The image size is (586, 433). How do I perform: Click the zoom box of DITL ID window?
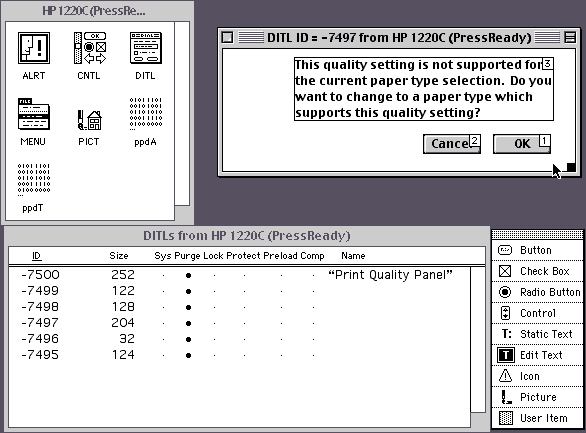point(570,37)
